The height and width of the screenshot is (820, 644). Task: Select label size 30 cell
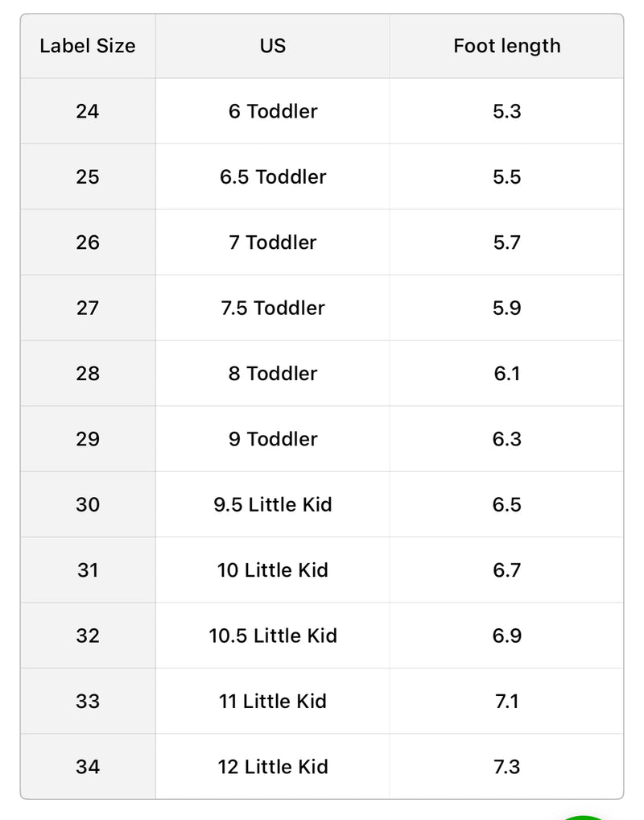click(88, 504)
